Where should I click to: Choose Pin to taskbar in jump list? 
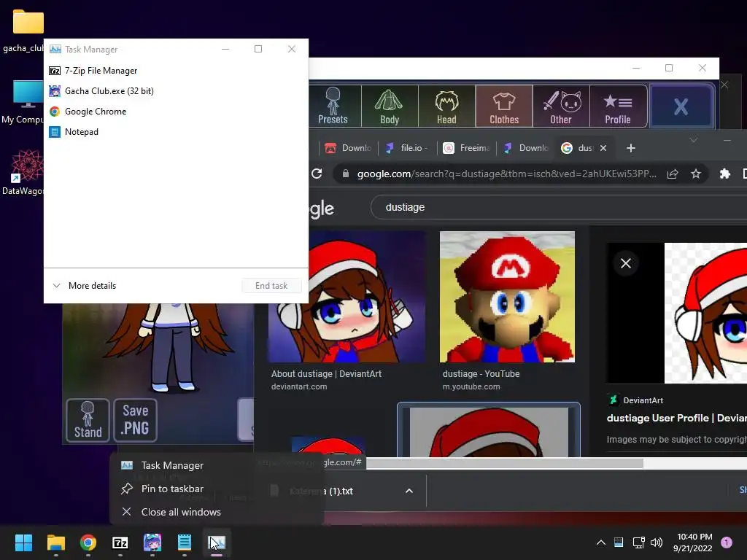tap(217, 489)
